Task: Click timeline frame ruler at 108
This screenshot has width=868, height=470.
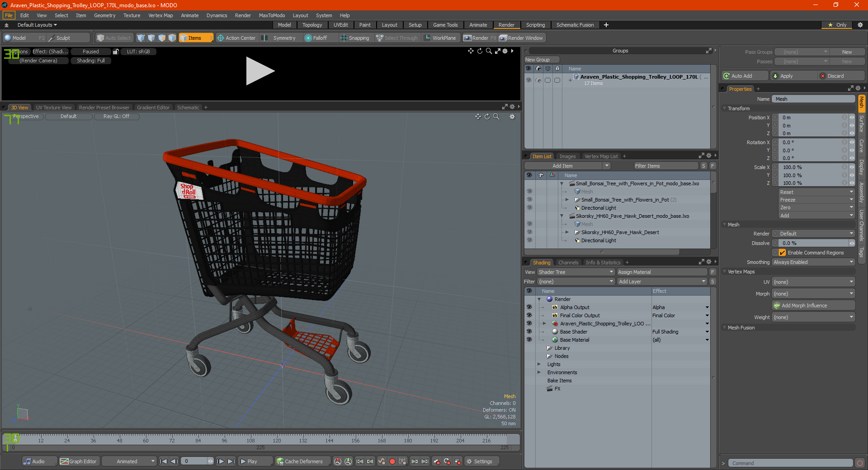Action: coord(250,440)
